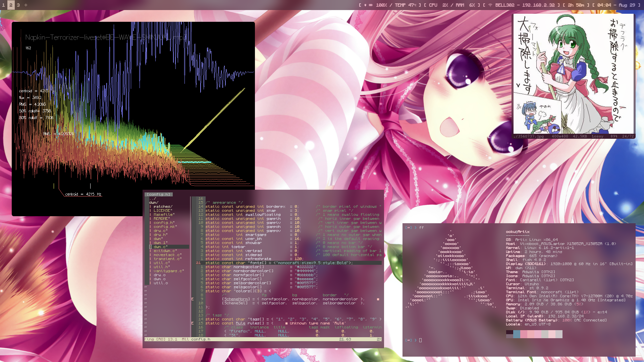Open Makefile in the vim file tree
The height and width of the screenshot is (362, 644).
[164, 215]
